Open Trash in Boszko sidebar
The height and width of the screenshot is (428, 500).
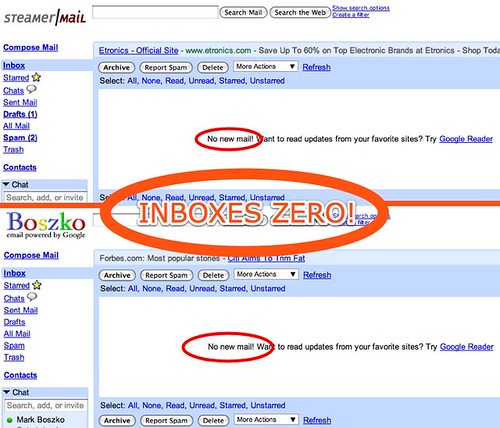click(14, 357)
